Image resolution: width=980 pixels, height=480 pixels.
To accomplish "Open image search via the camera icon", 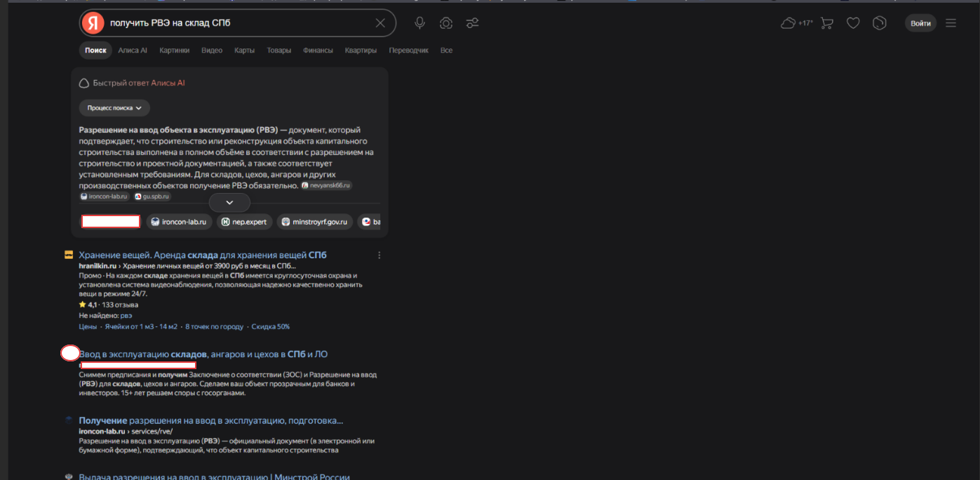I will (446, 23).
